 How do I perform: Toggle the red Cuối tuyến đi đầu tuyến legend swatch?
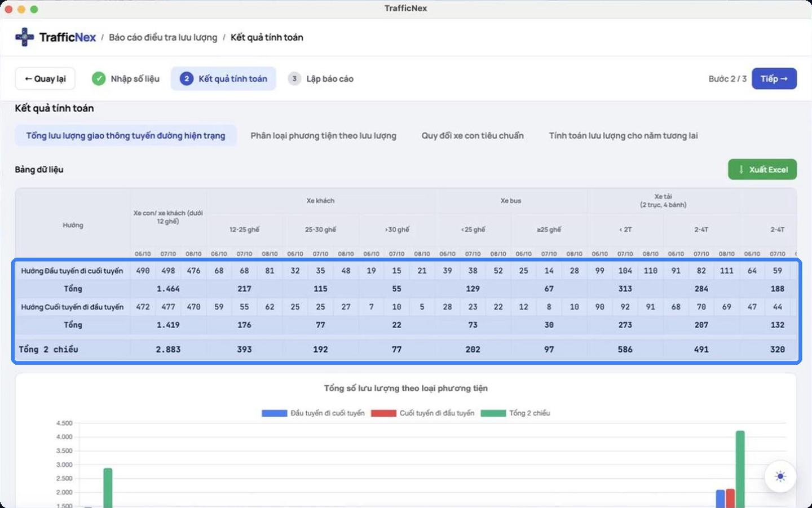click(x=383, y=413)
